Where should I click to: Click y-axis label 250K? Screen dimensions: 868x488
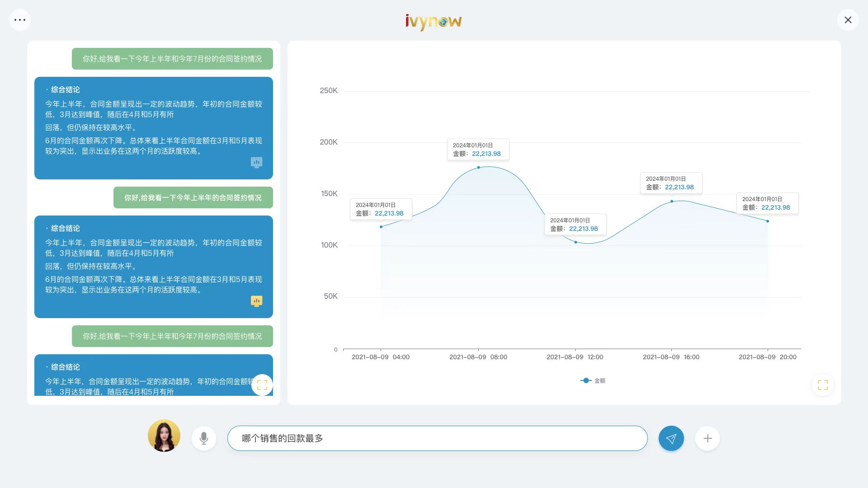coord(329,91)
